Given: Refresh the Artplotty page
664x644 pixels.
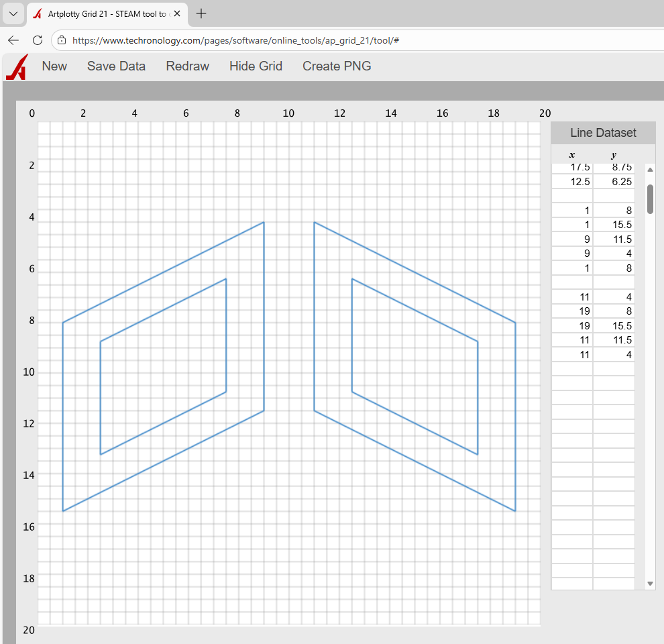Looking at the screenshot, I should click(x=38, y=40).
